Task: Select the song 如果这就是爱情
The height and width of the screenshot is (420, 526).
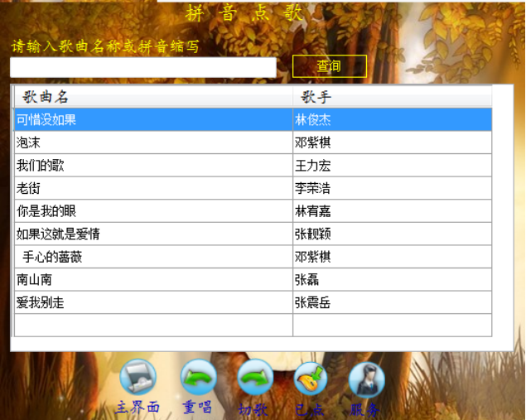Action: (x=153, y=234)
